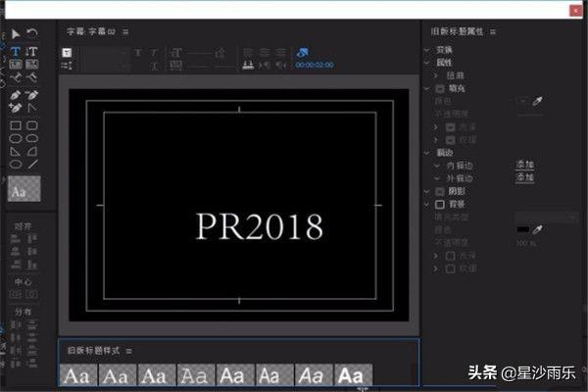The height and width of the screenshot is (392, 588).
Task: Select the Delete Anchor Point tool
Action: (x=32, y=95)
